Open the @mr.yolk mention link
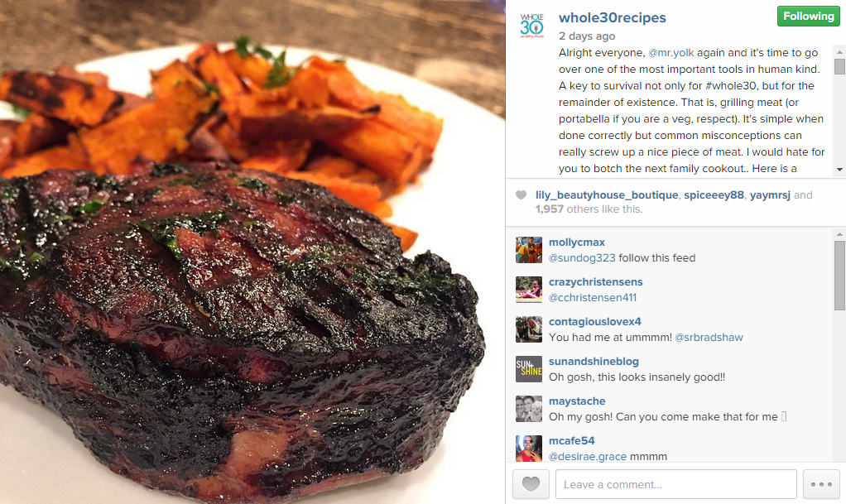Viewport: 846px width, 504px height. (x=671, y=52)
